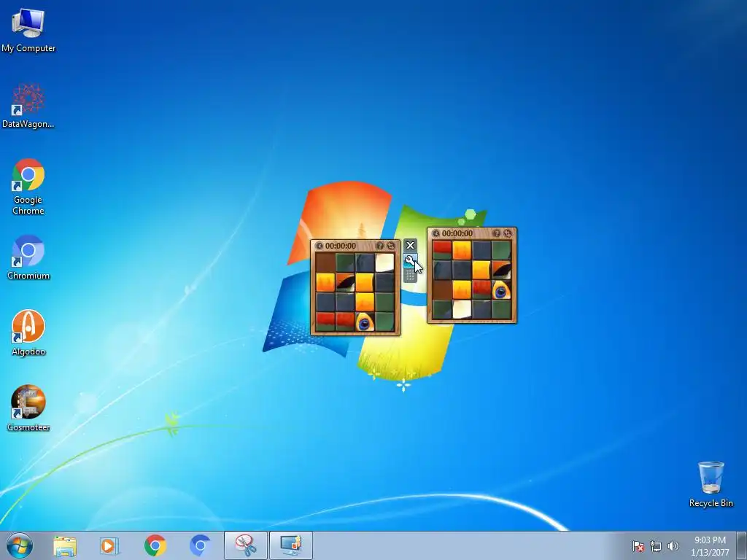
Task: Click the gadget drag handle grip
Action: click(410, 275)
